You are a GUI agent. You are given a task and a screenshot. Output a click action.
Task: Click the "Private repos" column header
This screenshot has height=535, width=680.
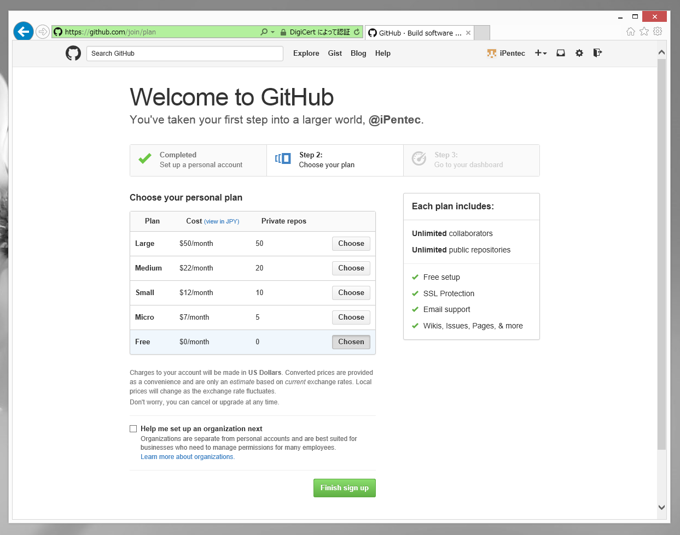tap(284, 221)
